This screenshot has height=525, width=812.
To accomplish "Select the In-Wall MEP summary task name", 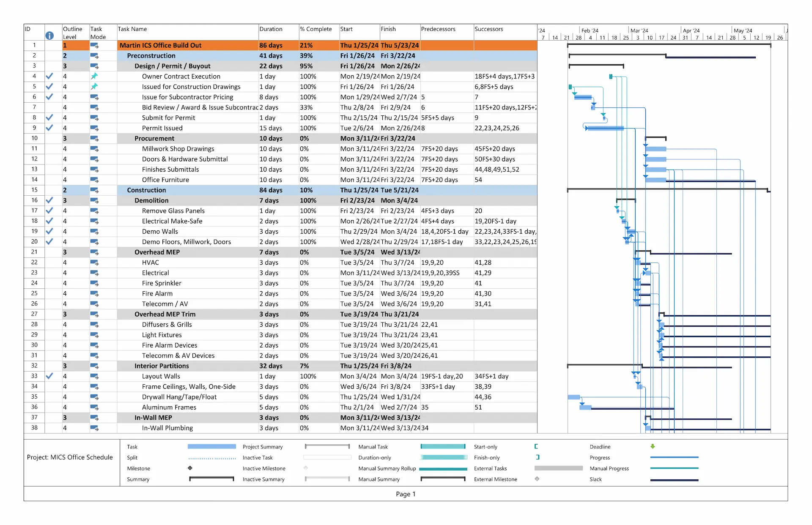I will (x=153, y=418).
